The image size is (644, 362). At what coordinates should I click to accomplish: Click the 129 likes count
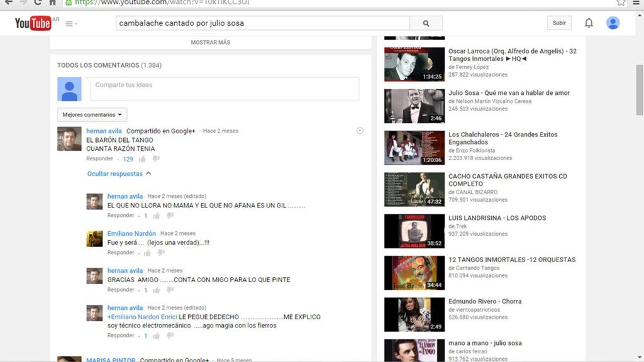[128, 159]
